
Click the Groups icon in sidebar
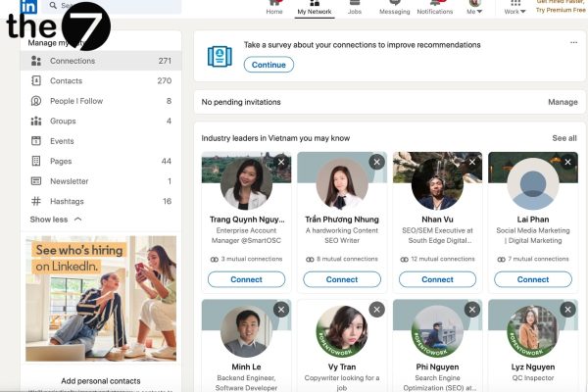36,121
